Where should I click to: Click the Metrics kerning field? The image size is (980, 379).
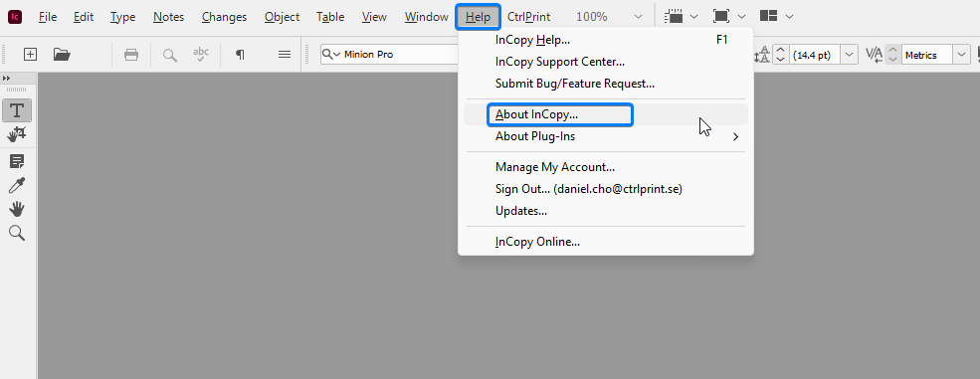click(x=927, y=55)
